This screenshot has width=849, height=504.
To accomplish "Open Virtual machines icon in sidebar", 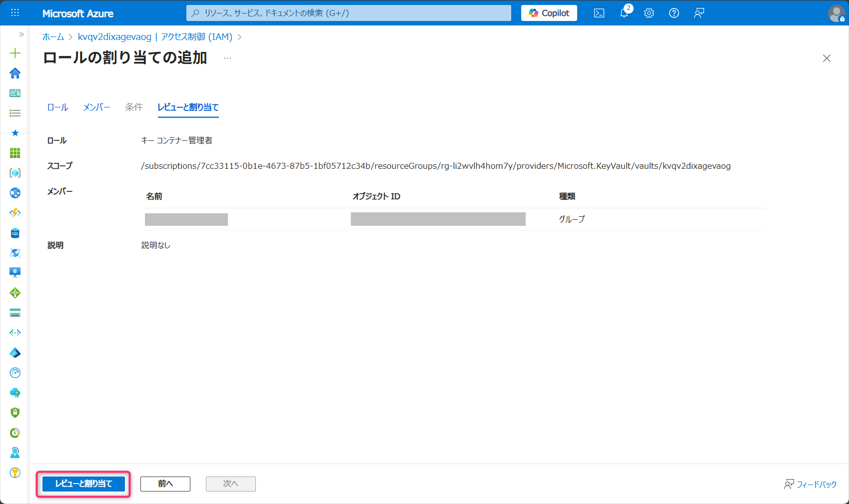I will tap(15, 273).
